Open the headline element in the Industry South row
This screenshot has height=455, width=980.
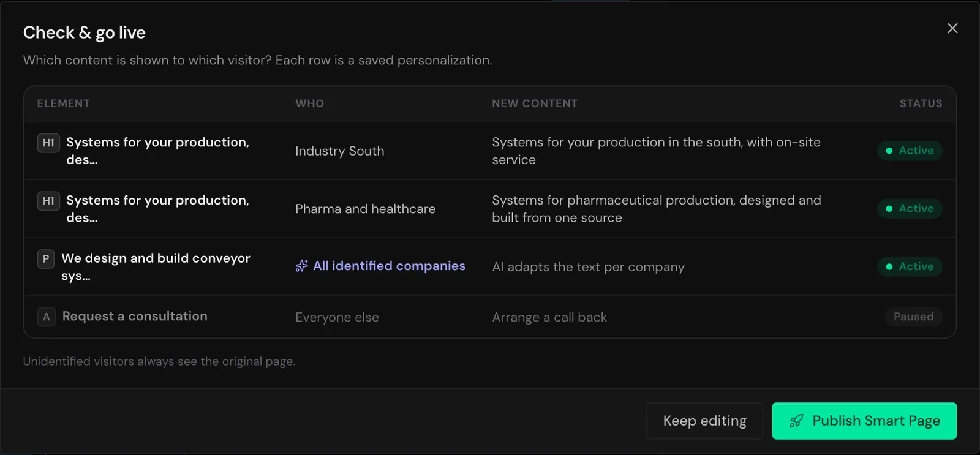tap(157, 151)
